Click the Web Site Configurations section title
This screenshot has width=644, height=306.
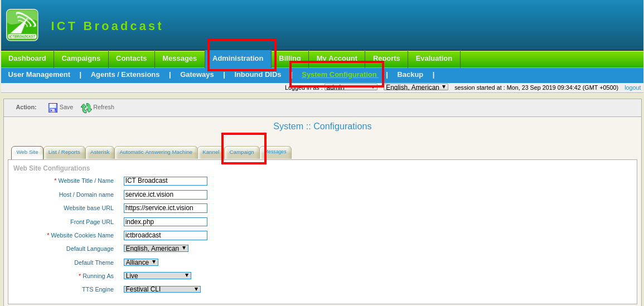(52, 168)
